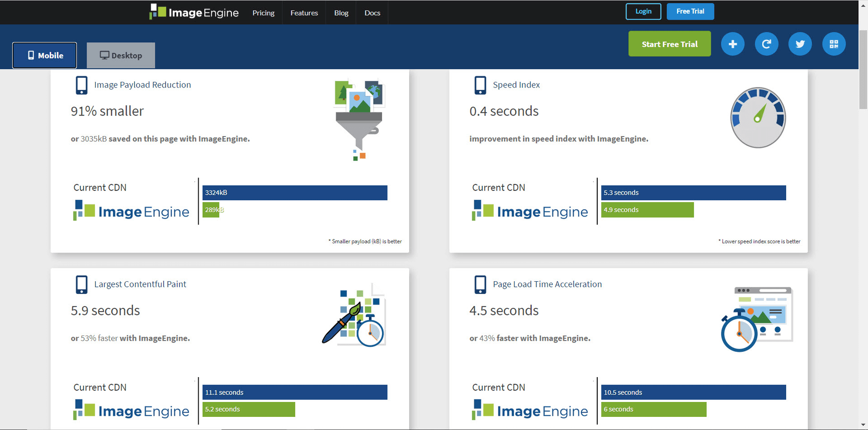This screenshot has height=430, width=868.
Task: Click the 3324kB blue bar
Action: click(295, 193)
